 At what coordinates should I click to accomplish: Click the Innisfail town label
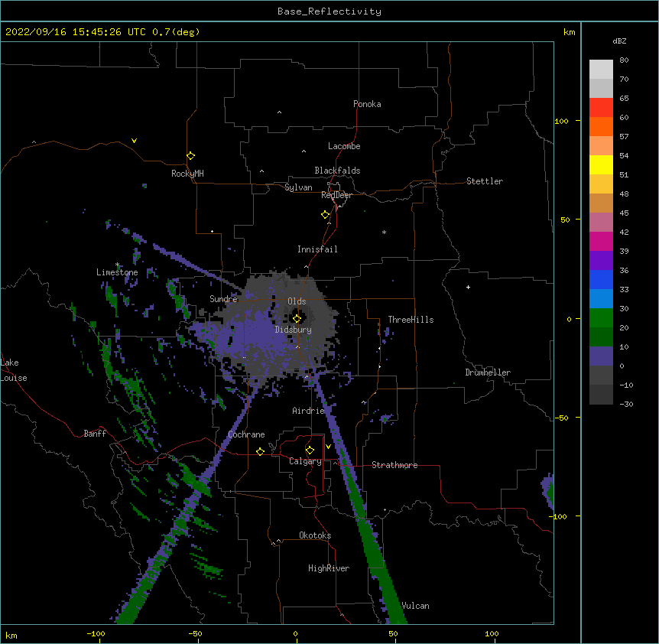(317, 249)
